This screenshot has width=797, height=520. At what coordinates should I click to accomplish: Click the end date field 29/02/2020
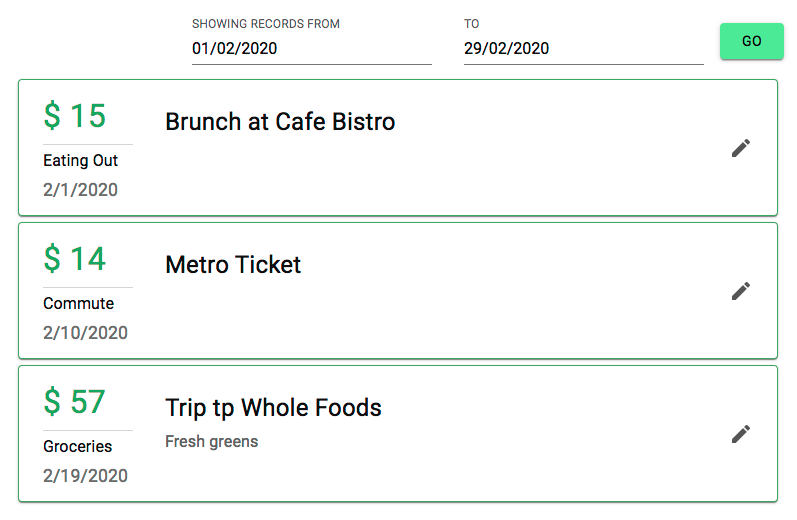[x=583, y=48]
